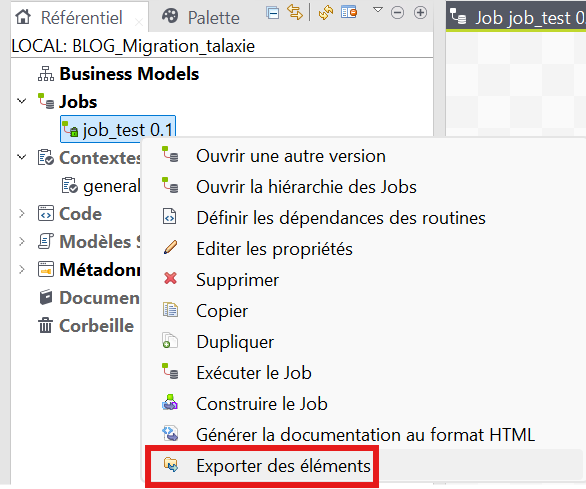Click the export elements folder icon

coord(171,465)
